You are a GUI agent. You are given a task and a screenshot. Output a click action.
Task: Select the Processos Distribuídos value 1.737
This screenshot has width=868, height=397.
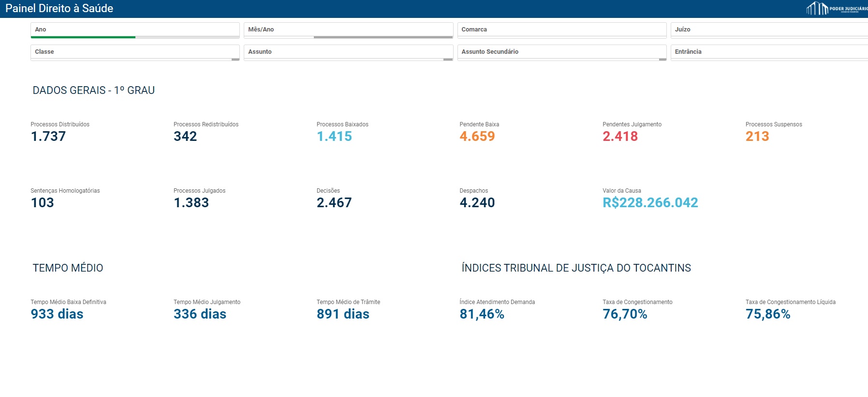[x=48, y=137]
